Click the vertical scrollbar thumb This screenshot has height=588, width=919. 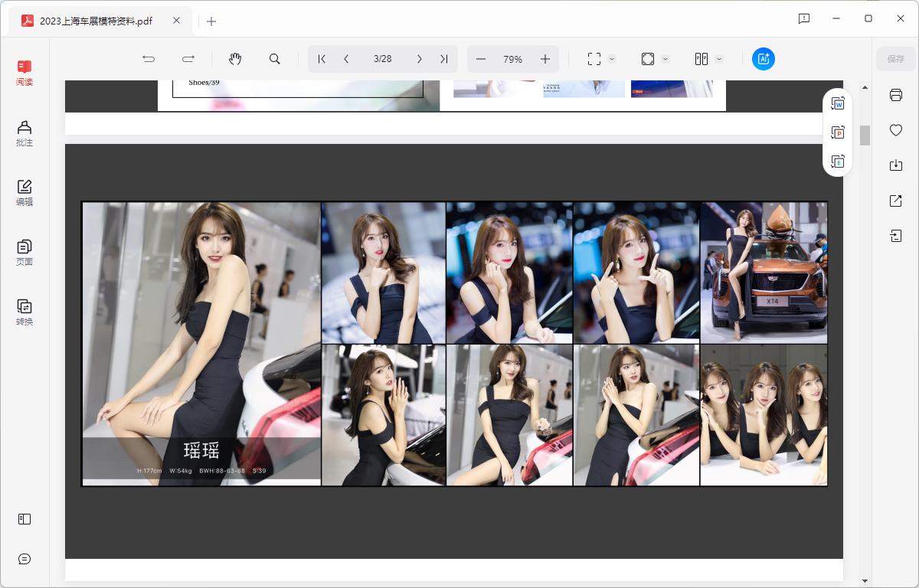click(865, 135)
